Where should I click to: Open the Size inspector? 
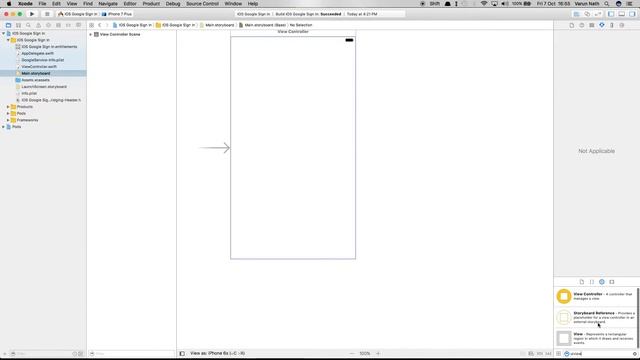point(611,25)
